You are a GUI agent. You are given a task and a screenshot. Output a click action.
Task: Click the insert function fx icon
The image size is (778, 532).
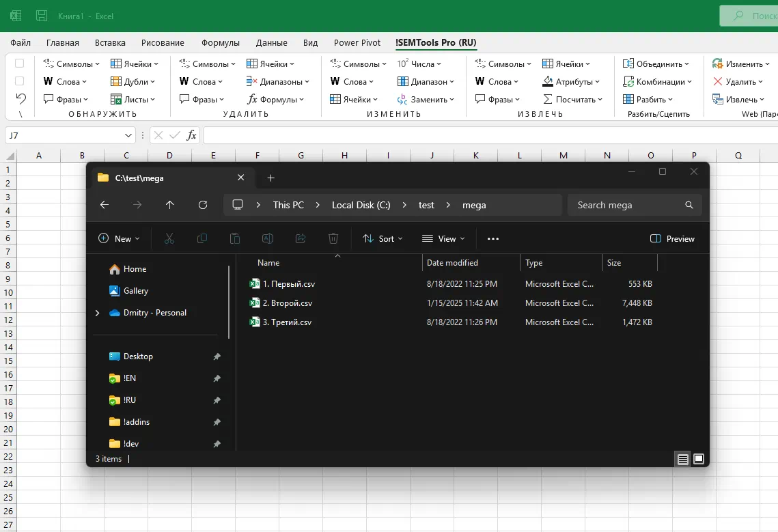[191, 135]
